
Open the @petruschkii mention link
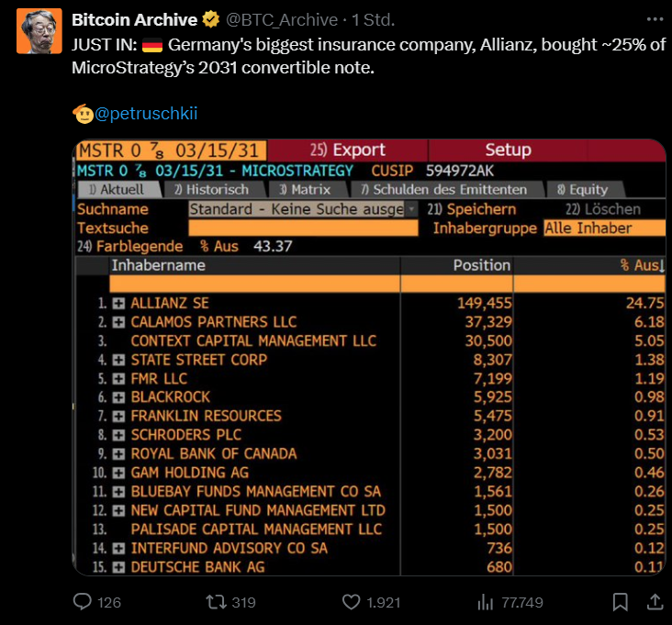pyautogui.click(x=146, y=114)
